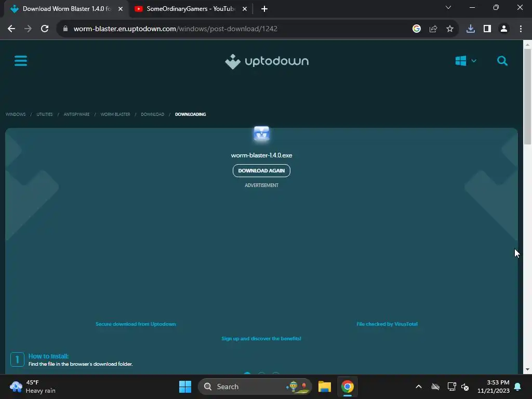Open the notifications bell icon
Viewport: 532px width, 399px height.
pos(518,387)
